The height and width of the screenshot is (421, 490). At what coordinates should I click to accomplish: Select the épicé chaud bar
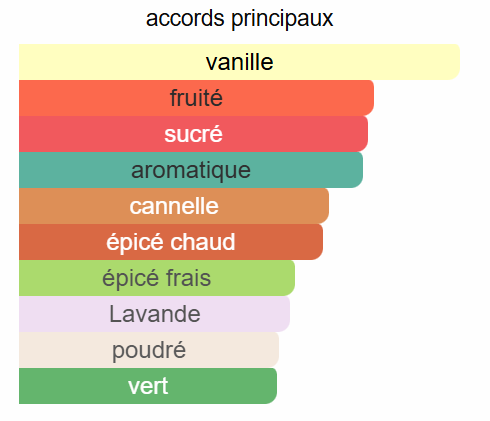pyautogui.click(x=171, y=242)
